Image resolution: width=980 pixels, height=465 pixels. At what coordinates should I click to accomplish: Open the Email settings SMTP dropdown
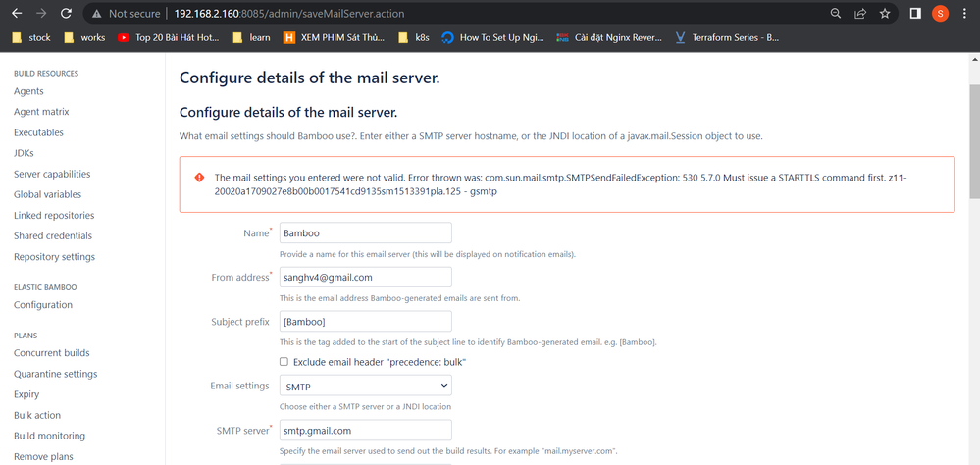[x=366, y=386]
